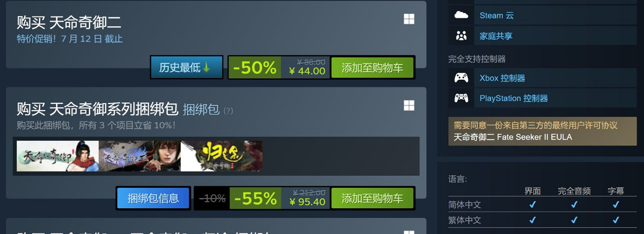Add the ¥95.40 bundle to cart
Screen dimensions: 644x234
click(372, 198)
